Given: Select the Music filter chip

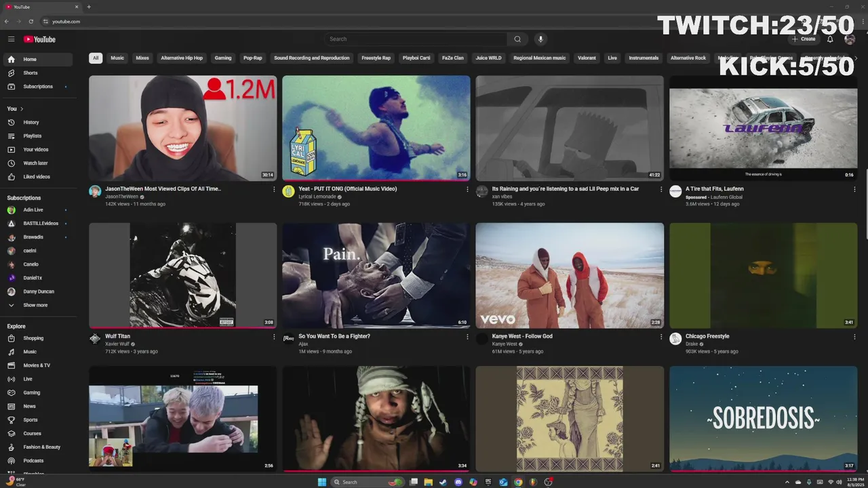Looking at the screenshot, I should [x=117, y=58].
